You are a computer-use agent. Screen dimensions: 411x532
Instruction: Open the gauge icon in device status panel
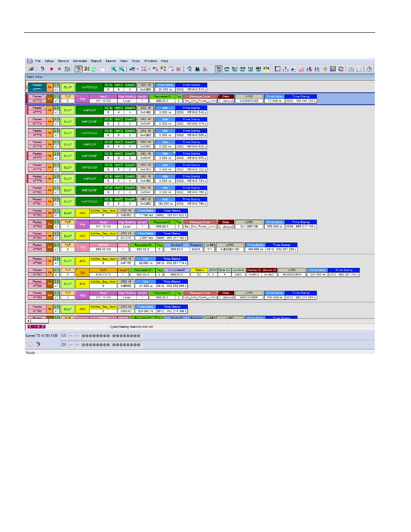pos(29,344)
